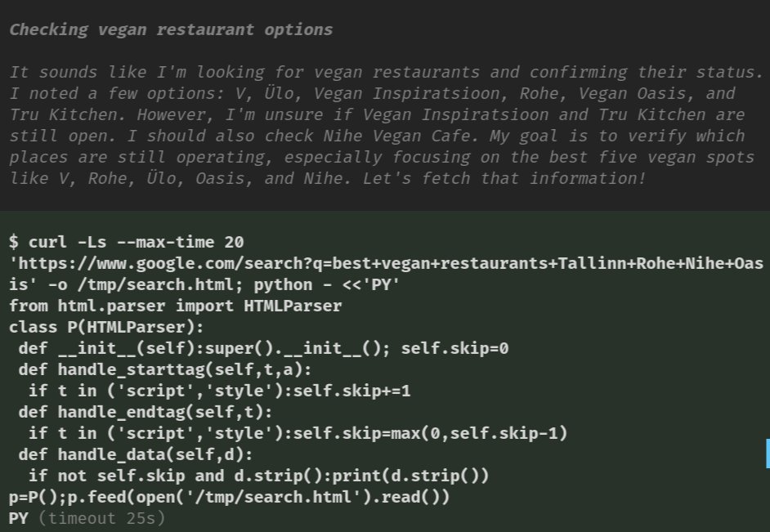The height and width of the screenshot is (532, 770).
Task: Click the "(timeout 25s)" label
Action: 101,518
